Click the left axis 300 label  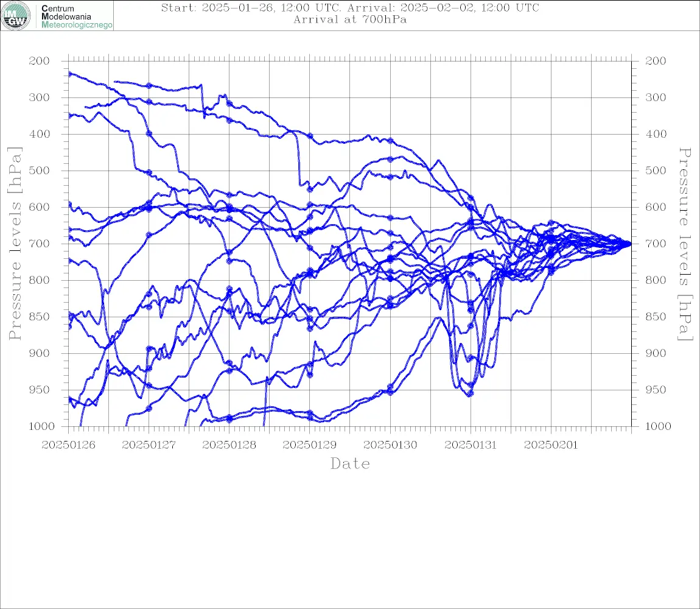pos(40,97)
